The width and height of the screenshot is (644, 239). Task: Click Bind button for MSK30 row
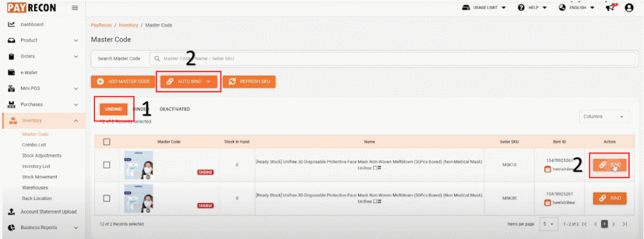coord(609,198)
